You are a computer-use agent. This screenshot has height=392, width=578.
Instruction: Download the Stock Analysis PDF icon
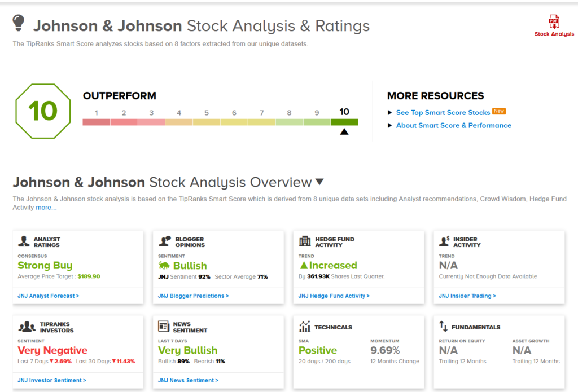[554, 23]
